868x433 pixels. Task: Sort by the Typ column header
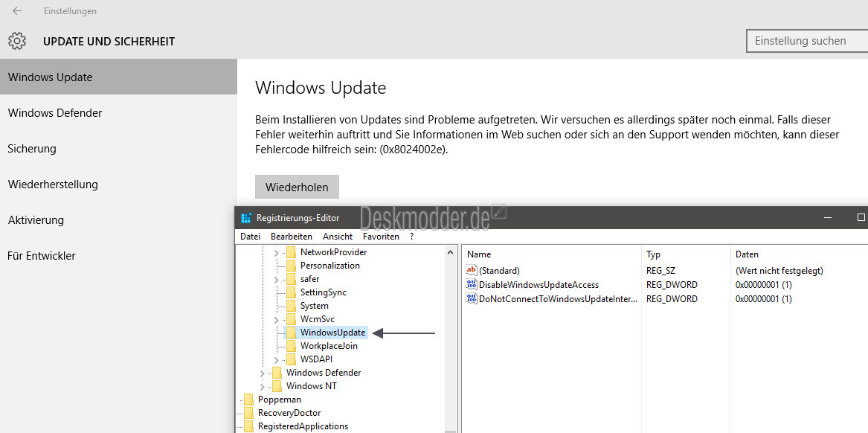point(686,254)
